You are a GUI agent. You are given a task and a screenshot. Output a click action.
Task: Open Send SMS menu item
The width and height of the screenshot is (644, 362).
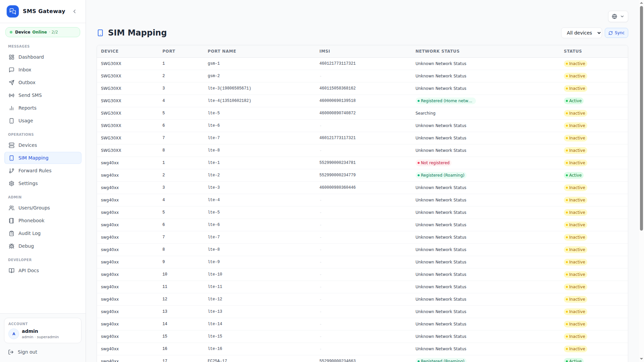coord(43,95)
